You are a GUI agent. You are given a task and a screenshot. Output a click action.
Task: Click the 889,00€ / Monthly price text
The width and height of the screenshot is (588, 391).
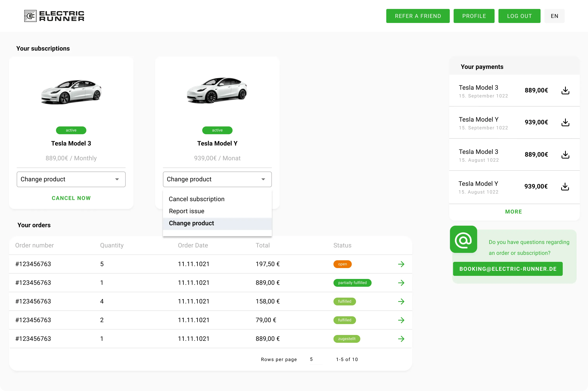71,158
